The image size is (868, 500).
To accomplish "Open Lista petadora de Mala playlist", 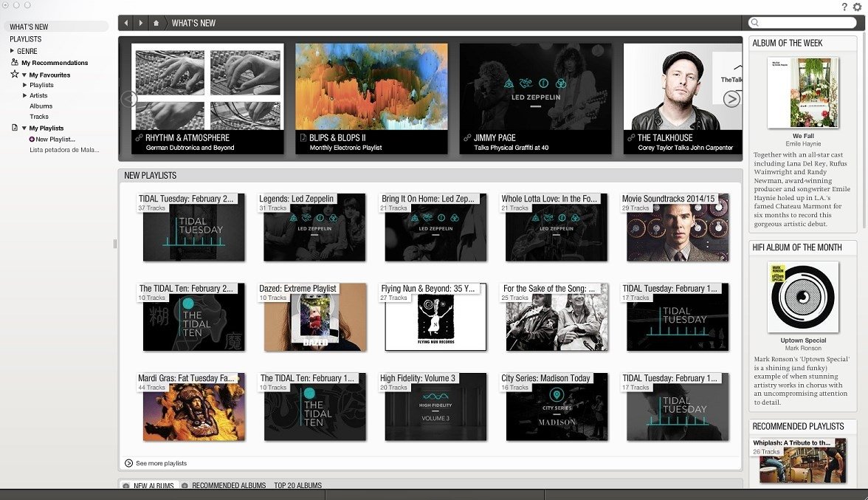I will coord(64,149).
